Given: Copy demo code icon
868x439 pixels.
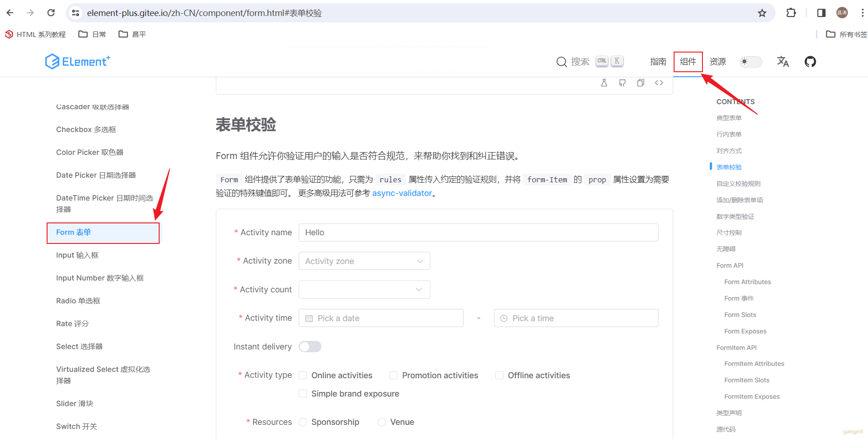Looking at the screenshot, I should (641, 83).
